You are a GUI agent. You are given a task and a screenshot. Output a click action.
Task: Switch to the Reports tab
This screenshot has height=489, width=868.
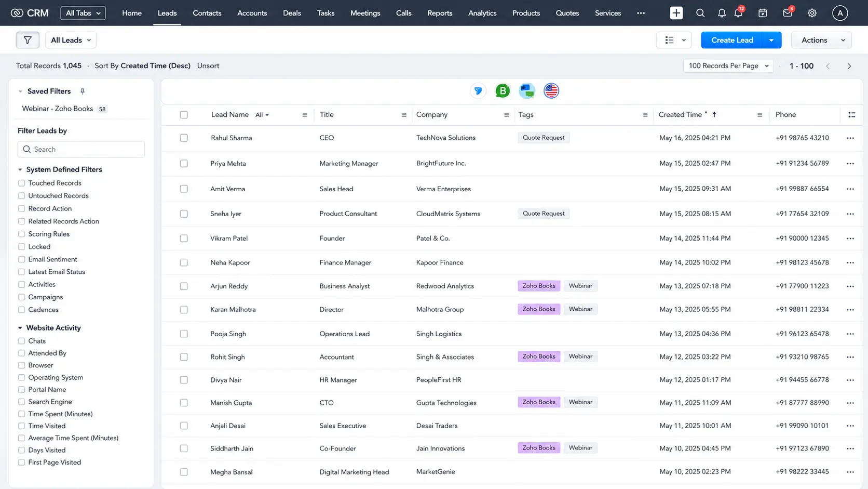tap(440, 13)
